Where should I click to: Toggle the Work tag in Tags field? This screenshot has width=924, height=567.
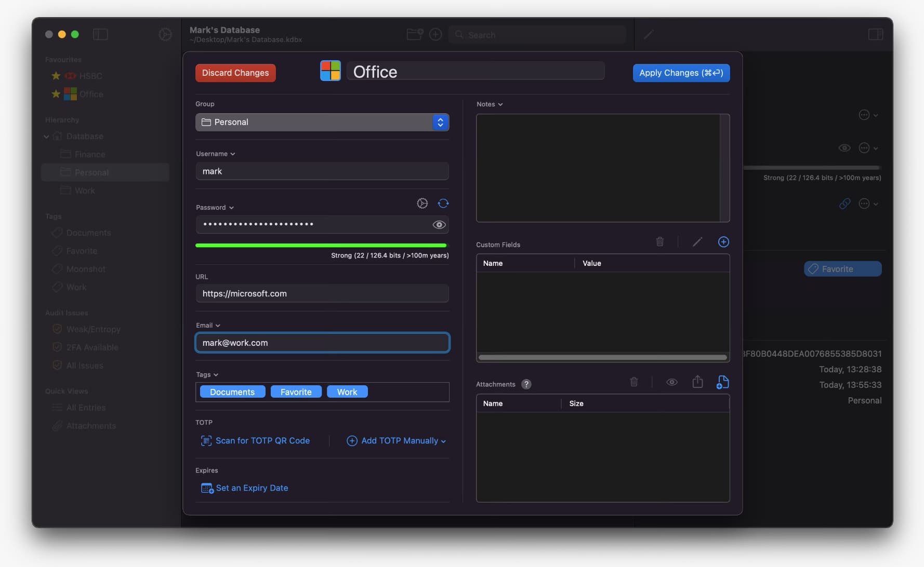click(347, 392)
